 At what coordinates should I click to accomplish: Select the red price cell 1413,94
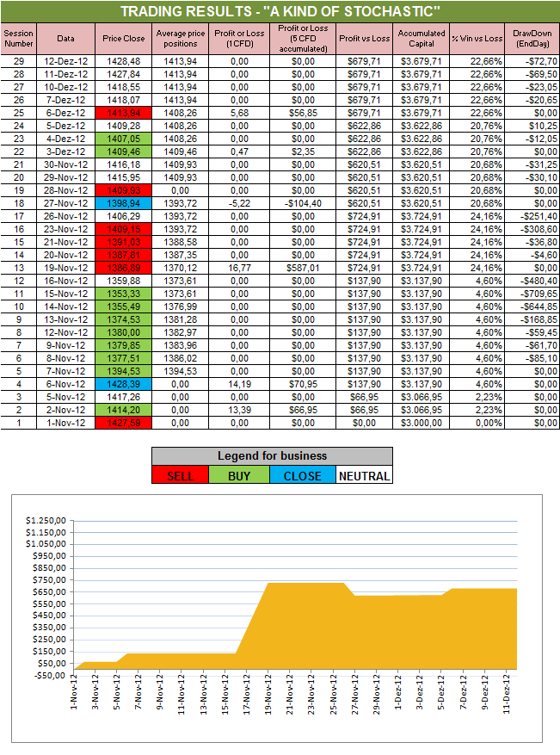tap(124, 113)
